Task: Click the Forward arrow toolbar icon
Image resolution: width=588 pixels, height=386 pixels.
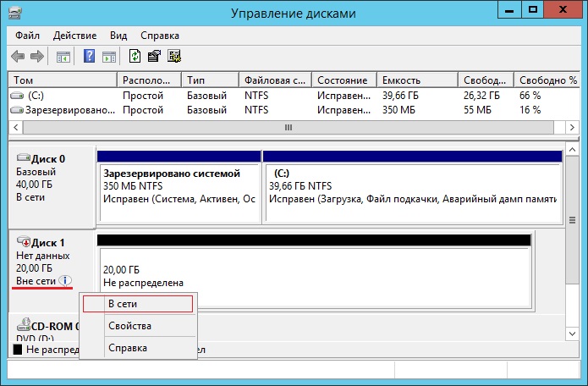Action: (x=36, y=57)
